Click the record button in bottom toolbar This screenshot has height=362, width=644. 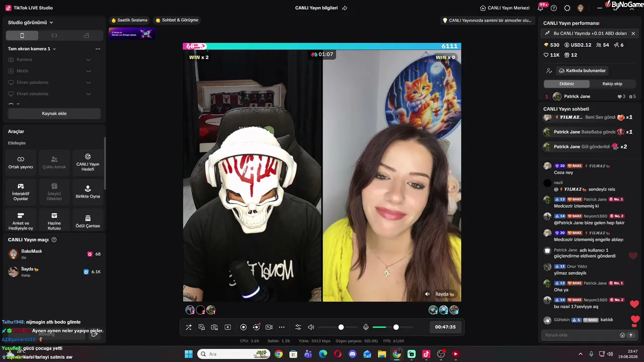pos(244,327)
